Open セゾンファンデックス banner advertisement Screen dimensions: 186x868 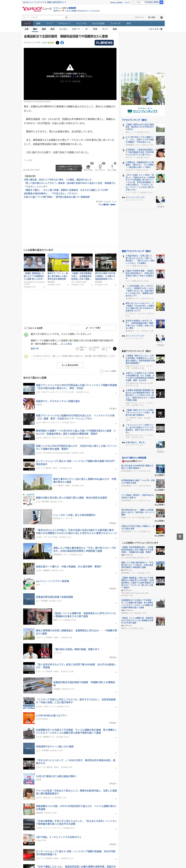143,94
